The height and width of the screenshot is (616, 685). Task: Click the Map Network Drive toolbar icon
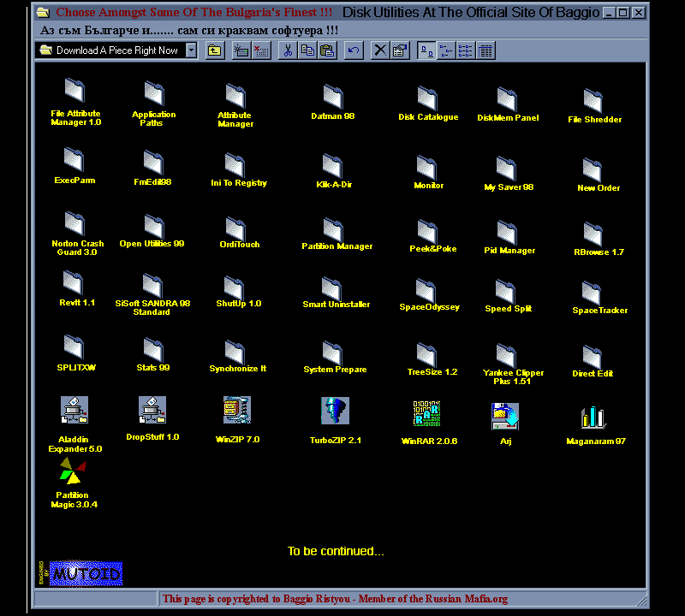(241, 50)
